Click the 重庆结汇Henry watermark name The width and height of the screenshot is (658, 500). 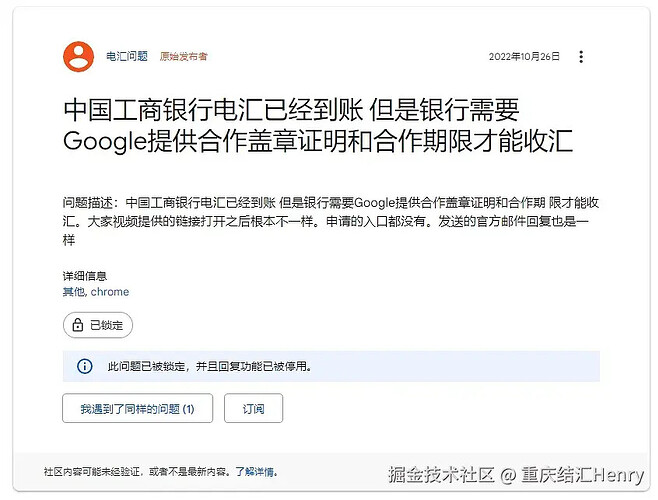click(582, 475)
